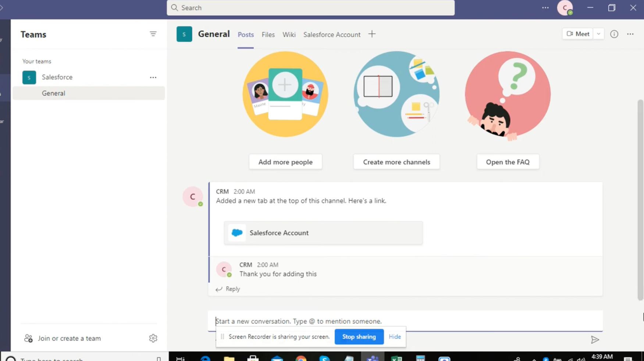The height and width of the screenshot is (361, 644).
Task: Send the message with arrow icon
Action: point(595,340)
